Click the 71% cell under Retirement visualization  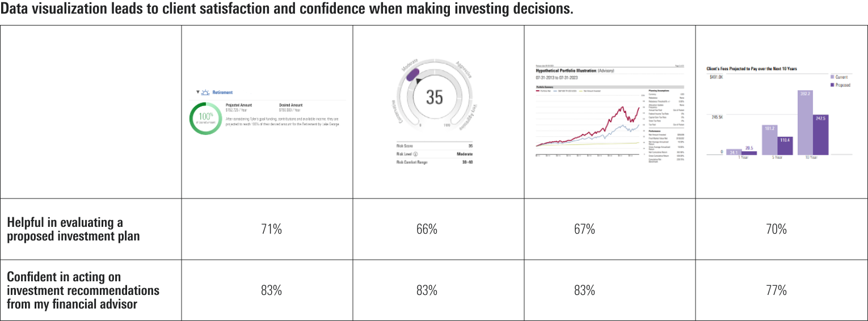click(271, 229)
